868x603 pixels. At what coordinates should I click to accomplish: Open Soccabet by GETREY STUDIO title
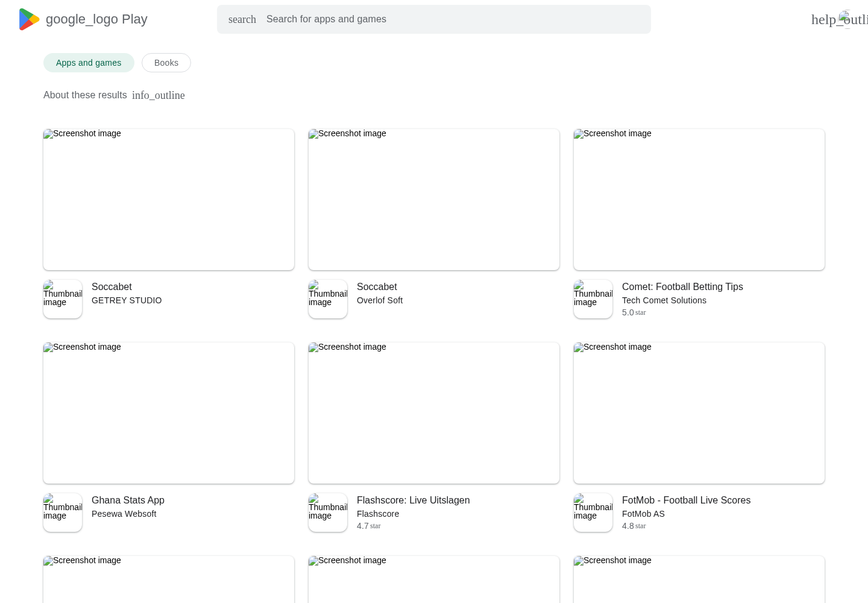pos(112,287)
